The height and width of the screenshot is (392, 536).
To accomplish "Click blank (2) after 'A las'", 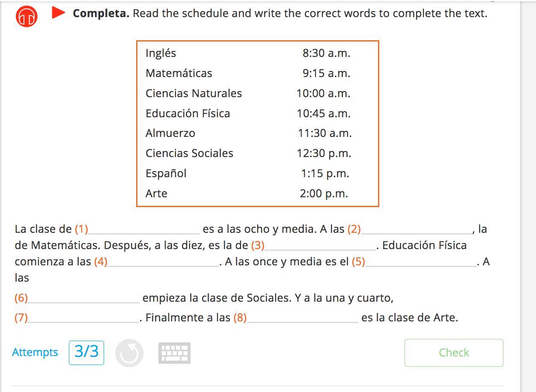I will pyautogui.click(x=416, y=229).
